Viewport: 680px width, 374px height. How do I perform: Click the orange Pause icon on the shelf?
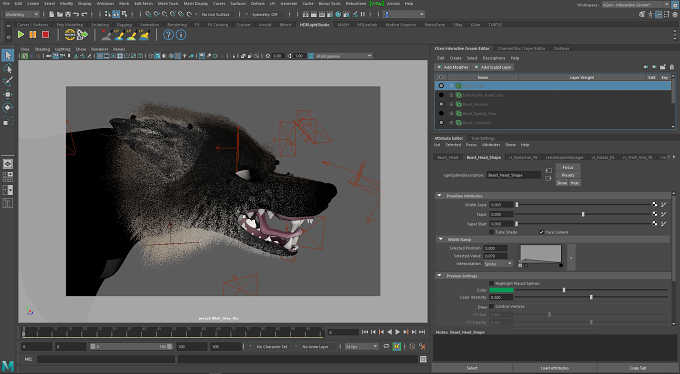(x=33, y=34)
